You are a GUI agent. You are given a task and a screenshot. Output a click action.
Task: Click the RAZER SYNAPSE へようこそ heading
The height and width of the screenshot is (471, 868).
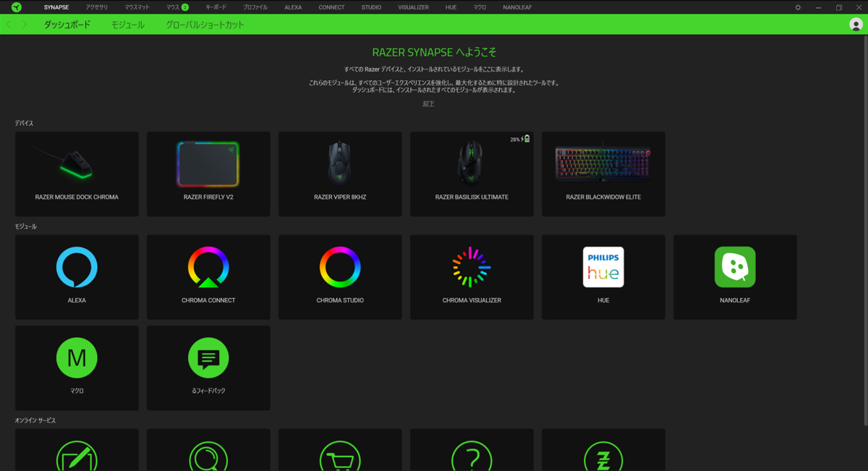[x=434, y=53]
